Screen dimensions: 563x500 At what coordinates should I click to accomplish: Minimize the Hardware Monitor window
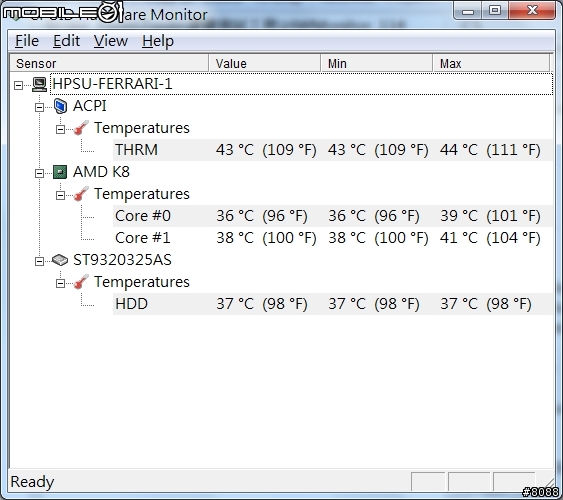[468, 11]
